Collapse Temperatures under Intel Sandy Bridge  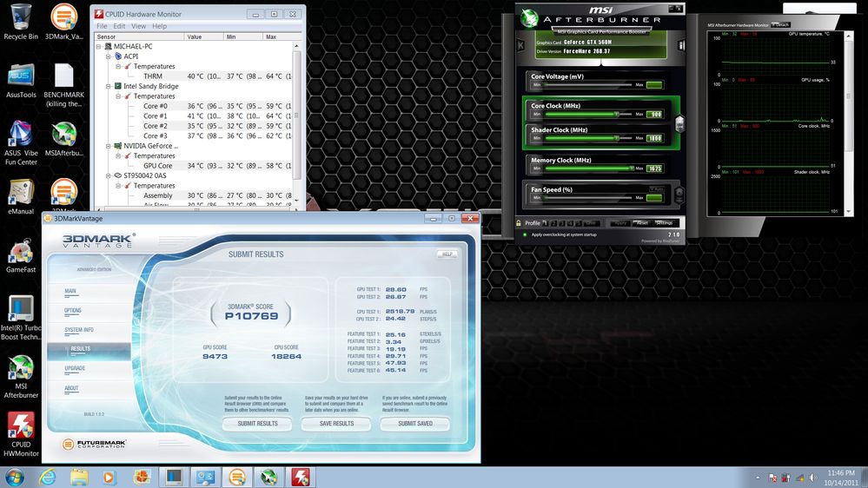coord(118,96)
